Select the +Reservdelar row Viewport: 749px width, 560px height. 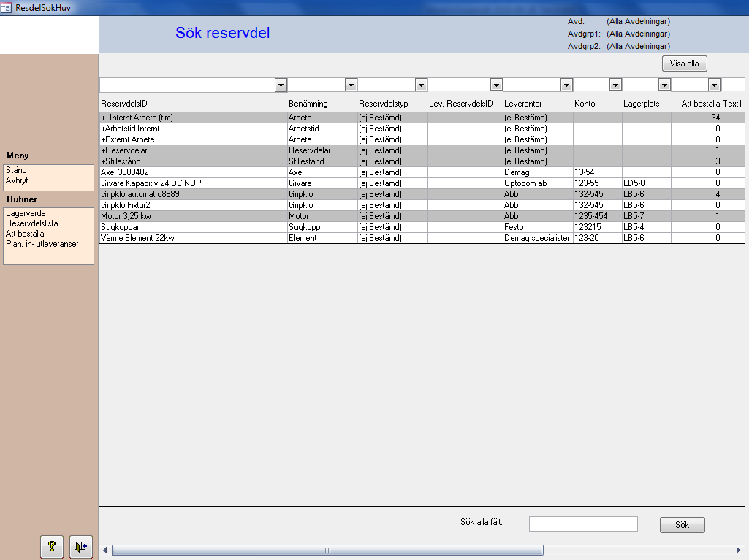click(422, 150)
